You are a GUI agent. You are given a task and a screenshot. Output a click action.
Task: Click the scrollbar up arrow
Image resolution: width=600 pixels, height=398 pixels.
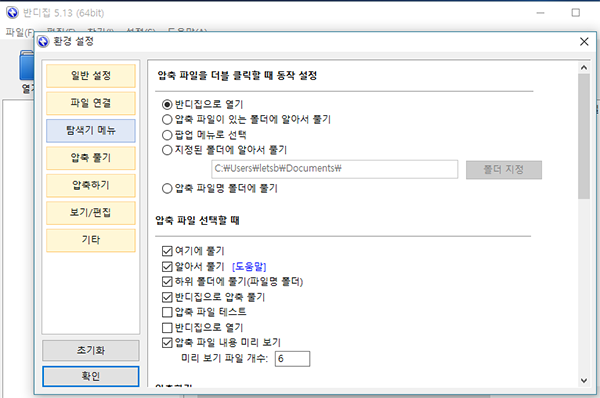(x=584, y=68)
